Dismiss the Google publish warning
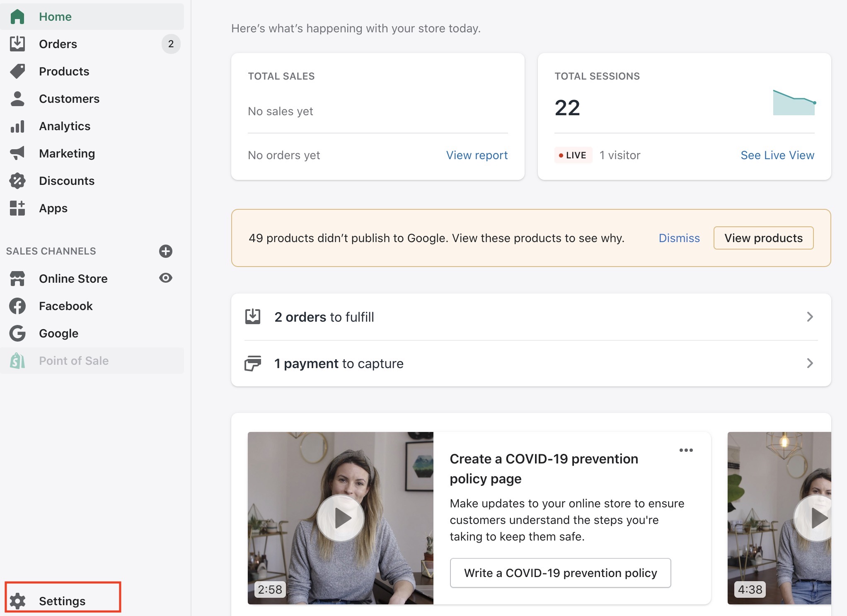Image resolution: width=847 pixels, height=616 pixels. point(679,238)
